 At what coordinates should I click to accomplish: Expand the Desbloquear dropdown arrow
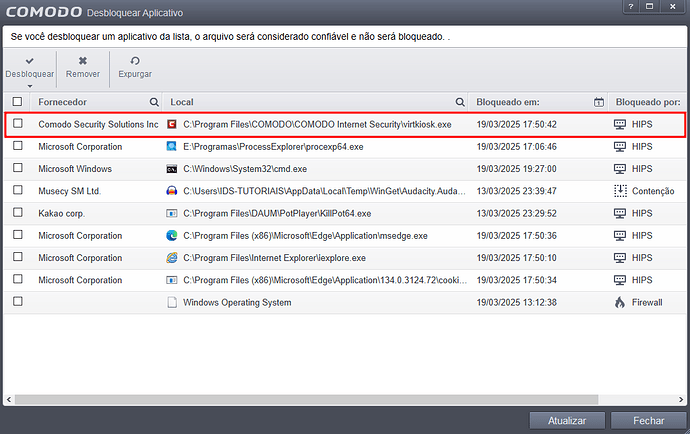(29, 86)
